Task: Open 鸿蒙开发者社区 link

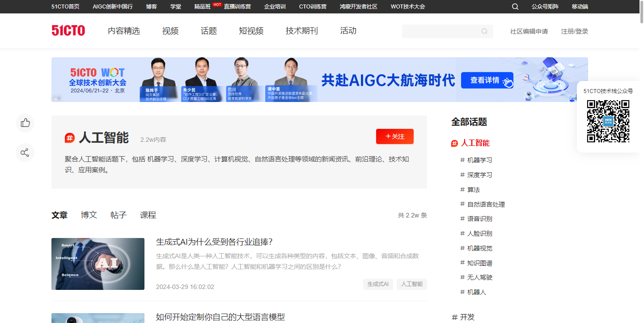Action: coord(359,7)
